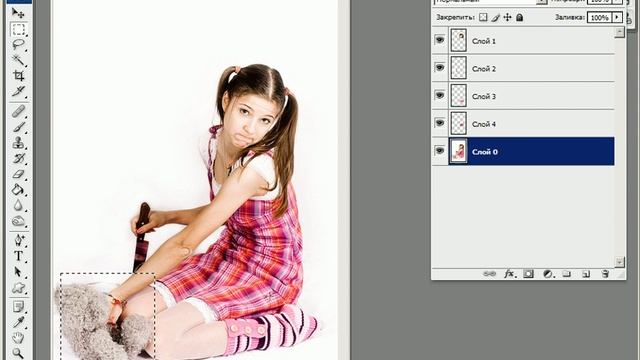Create a new layer

586,274
